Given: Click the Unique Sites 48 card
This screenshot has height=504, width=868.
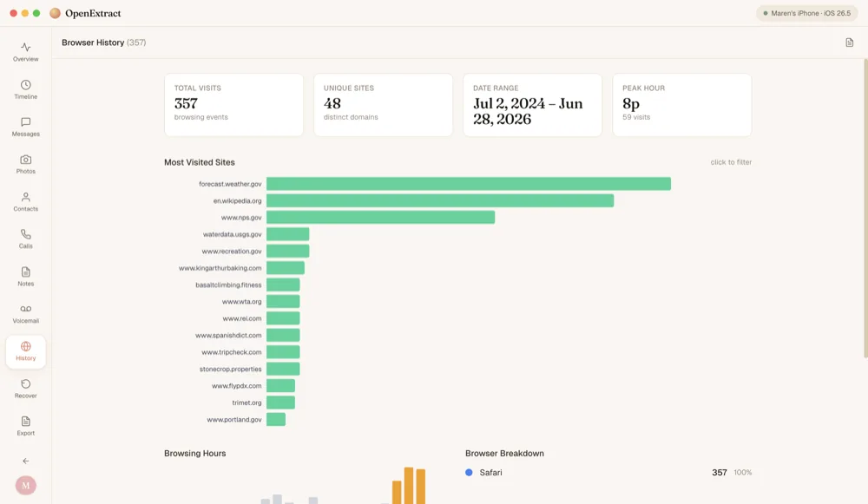Looking at the screenshot, I should click(x=383, y=105).
